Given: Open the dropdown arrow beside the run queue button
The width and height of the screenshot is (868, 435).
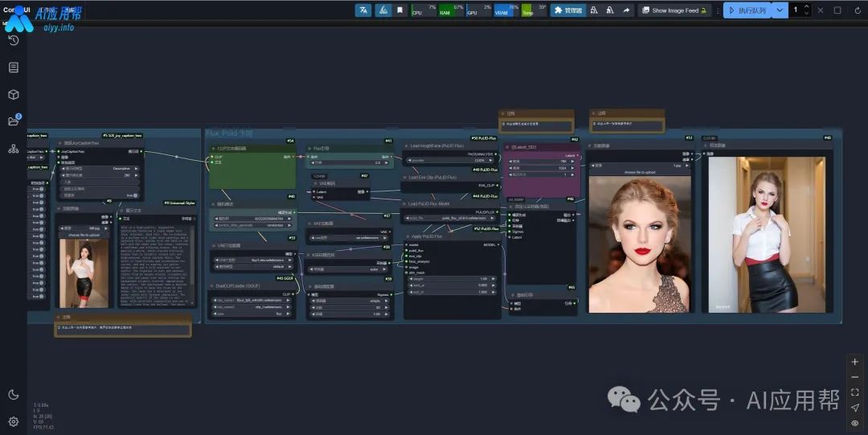Looking at the screenshot, I should pos(780,10).
